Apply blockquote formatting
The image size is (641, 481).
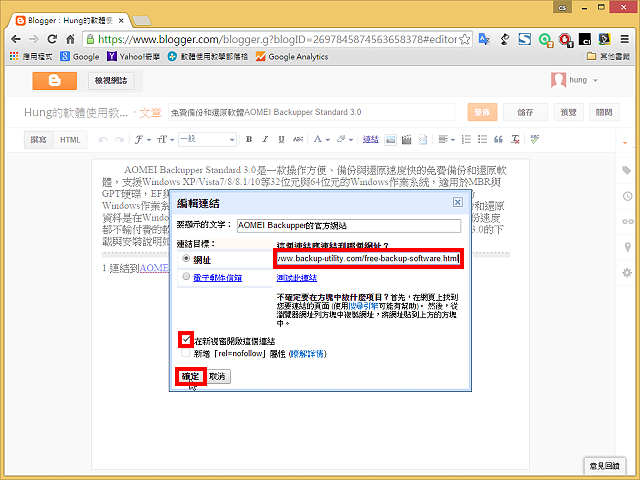pos(498,139)
